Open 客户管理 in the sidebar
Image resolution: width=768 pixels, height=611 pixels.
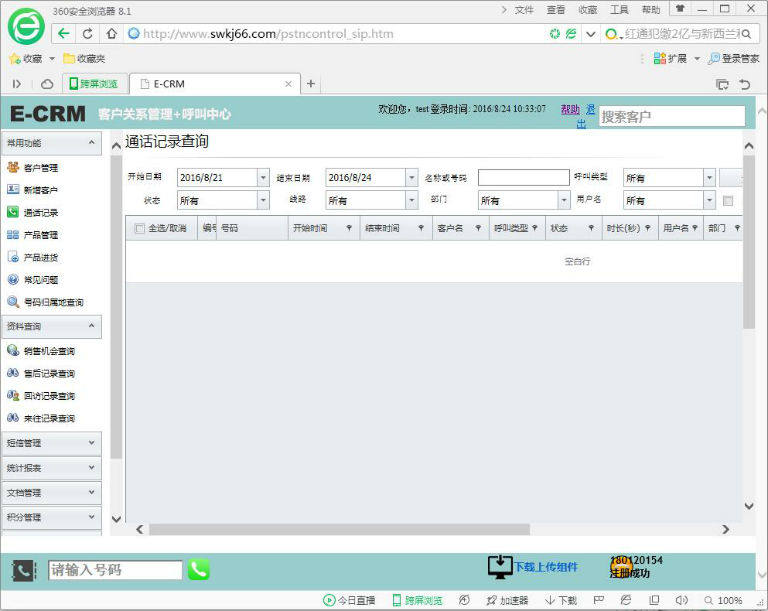tap(40, 168)
